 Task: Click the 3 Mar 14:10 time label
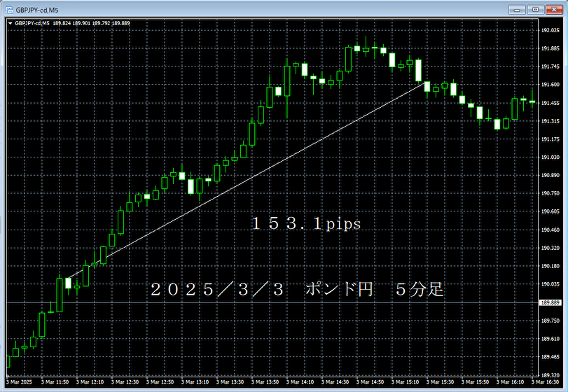tap(304, 382)
